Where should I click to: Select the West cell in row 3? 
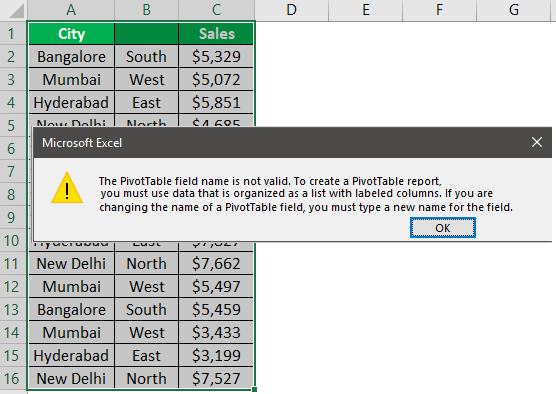[x=146, y=79]
